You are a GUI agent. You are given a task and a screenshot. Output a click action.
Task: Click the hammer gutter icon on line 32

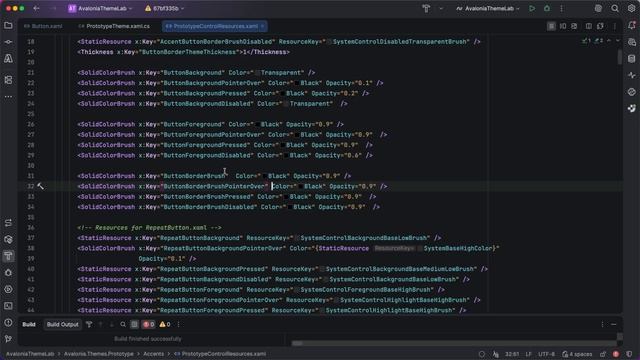click(40, 186)
